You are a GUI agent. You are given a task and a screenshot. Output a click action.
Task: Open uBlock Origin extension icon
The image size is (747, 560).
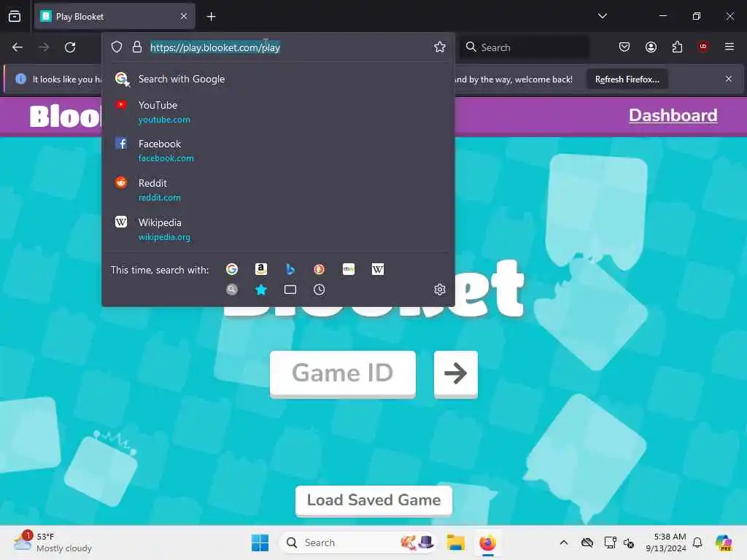click(703, 46)
